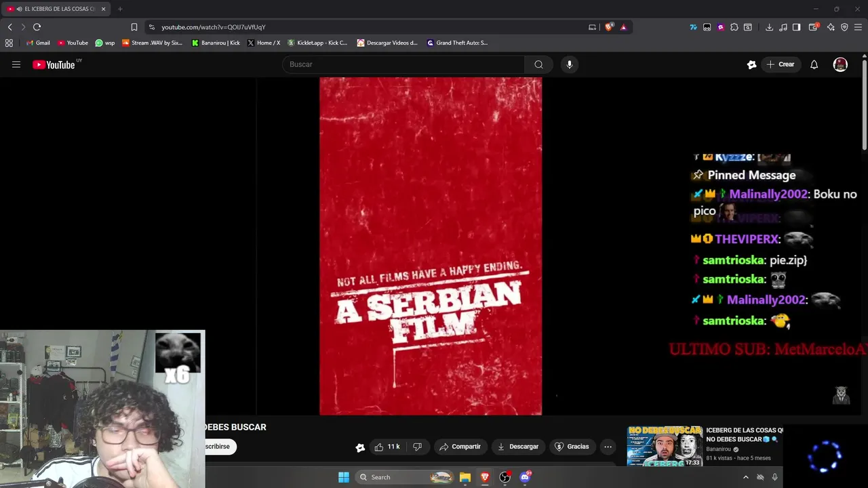Open OBS Studio from taskbar
The image size is (868, 488).
505,477
